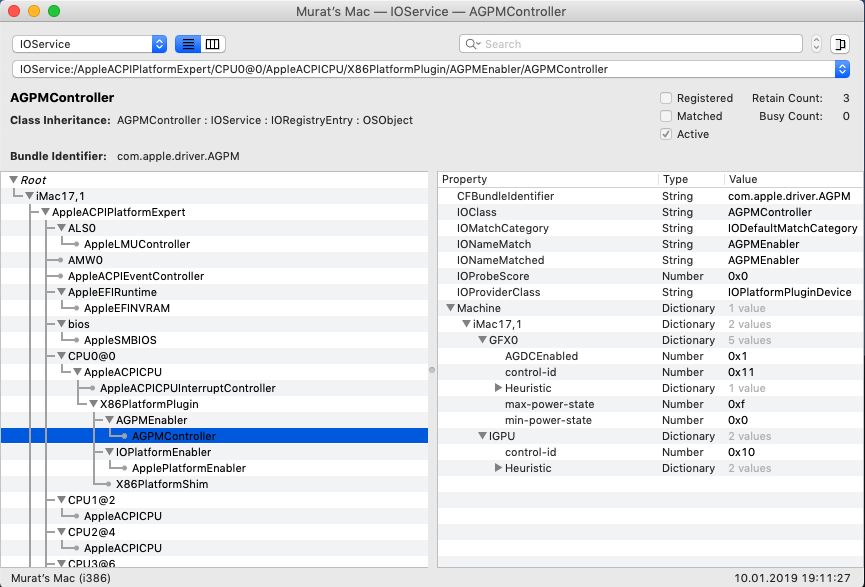This screenshot has height=587, width=865.
Task: Open the IOService plane dropdown
Action: pos(89,44)
